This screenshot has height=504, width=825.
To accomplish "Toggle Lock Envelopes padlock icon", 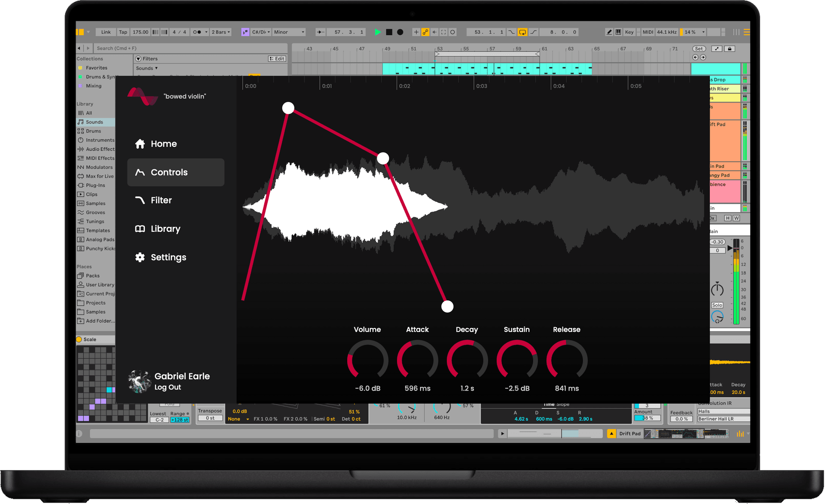I will click(x=730, y=49).
